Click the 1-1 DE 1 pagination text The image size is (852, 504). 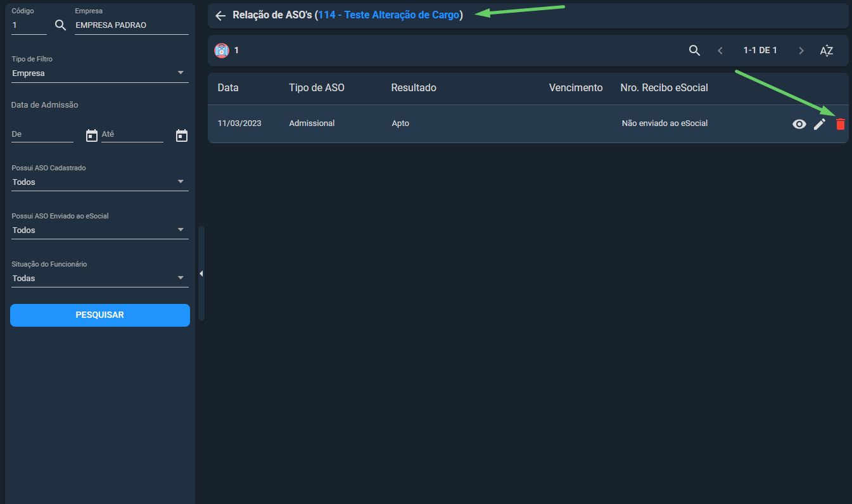tap(760, 51)
